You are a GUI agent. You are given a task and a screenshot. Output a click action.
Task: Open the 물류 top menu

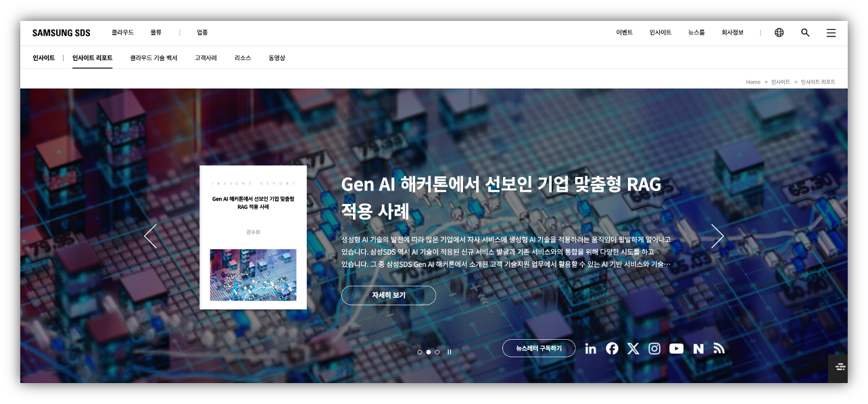pyautogui.click(x=156, y=32)
